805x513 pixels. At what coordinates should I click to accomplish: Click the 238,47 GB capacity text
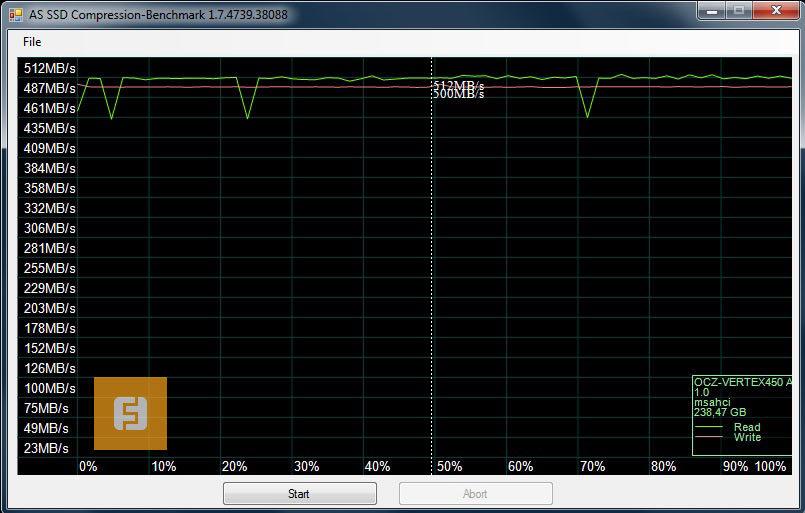click(x=720, y=412)
